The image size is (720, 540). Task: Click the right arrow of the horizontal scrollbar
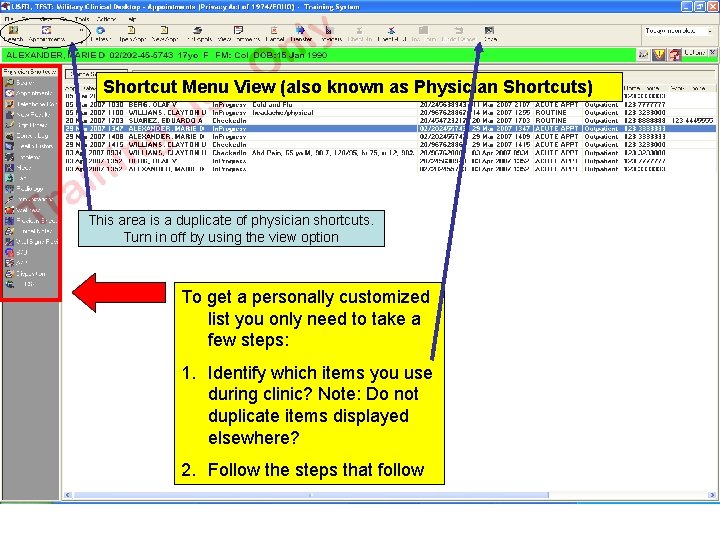coord(712,495)
